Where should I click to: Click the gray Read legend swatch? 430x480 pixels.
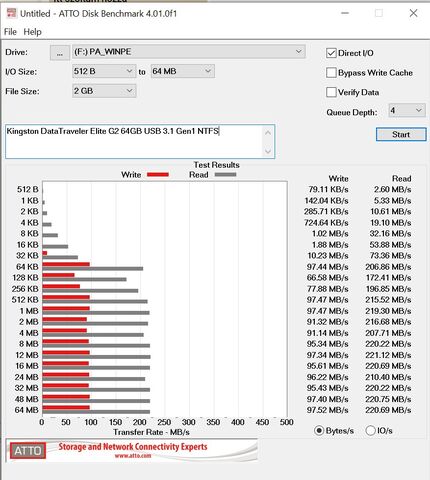(x=225, y=175)
